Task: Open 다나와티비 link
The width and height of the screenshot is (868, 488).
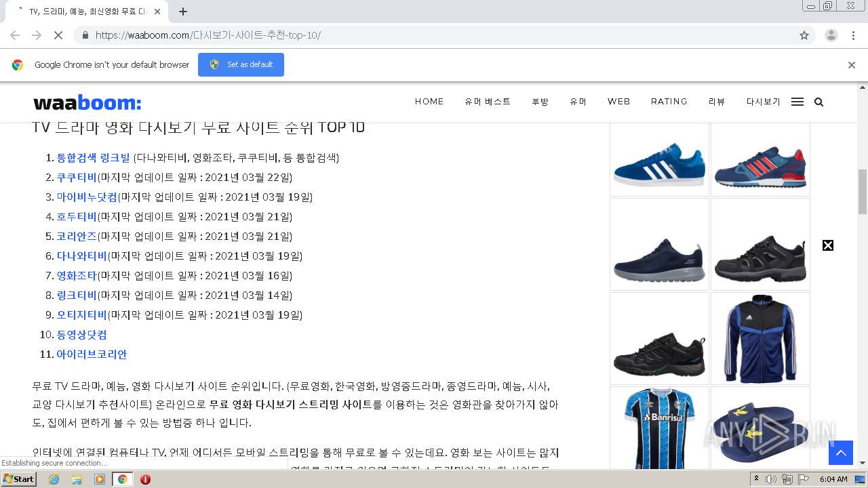Action: click(82, 256)
